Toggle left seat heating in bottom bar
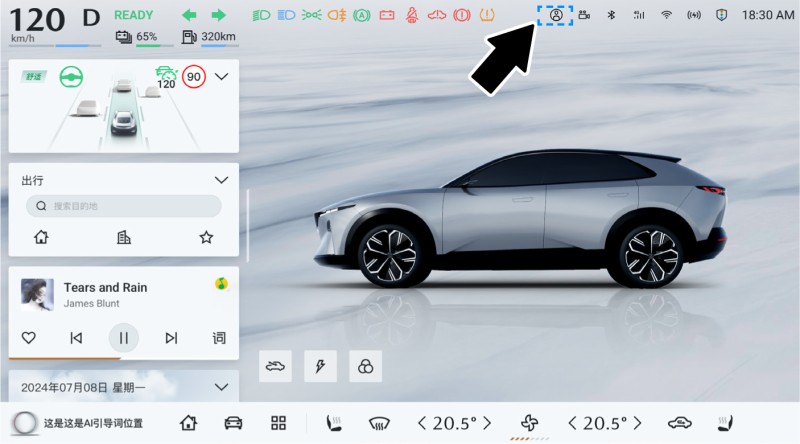 (x=334, y=423)
